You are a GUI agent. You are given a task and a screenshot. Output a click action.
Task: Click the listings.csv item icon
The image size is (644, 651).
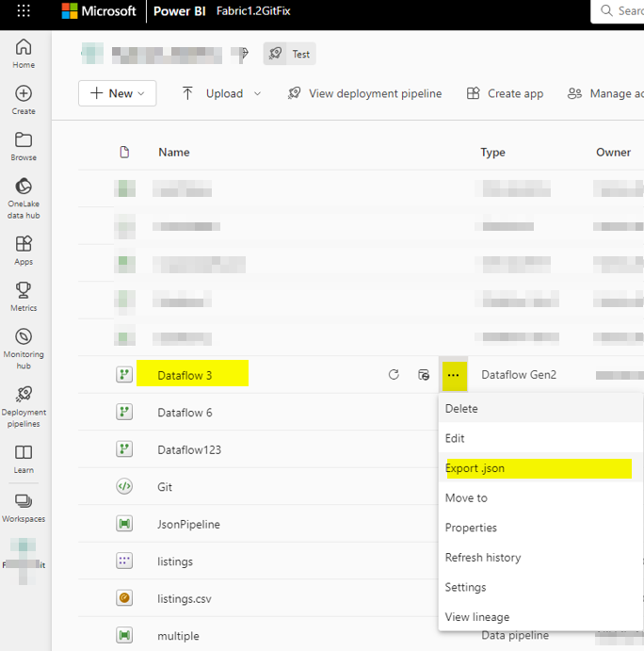(x=124, y=598)
